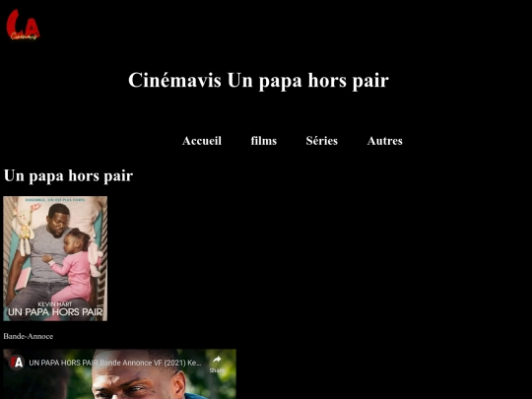Viewport: 532px width, 399px height.
Task: Click the Un papa hors pair section heading
Action: [x=68, y=175]
